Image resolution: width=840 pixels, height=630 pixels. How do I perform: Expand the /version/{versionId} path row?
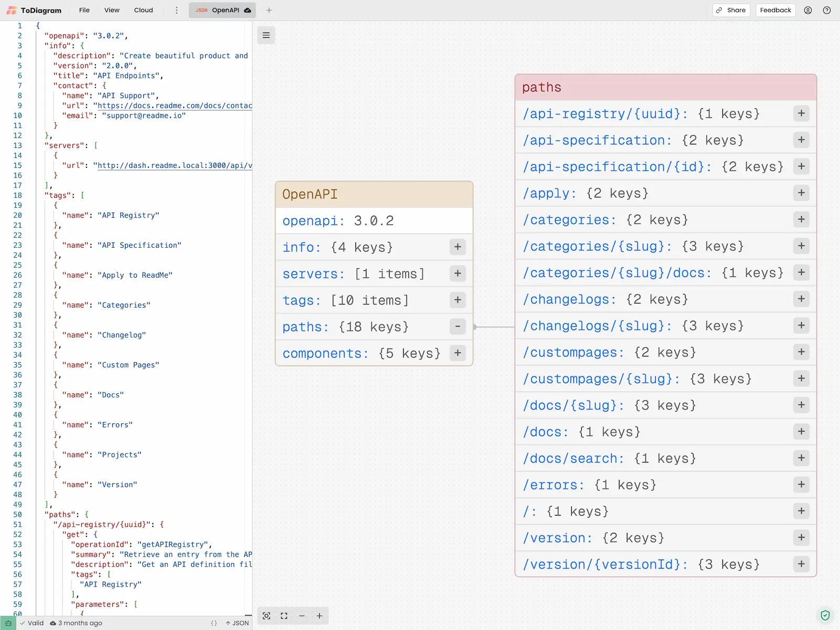pyautogui.click(x=801, y=564)
